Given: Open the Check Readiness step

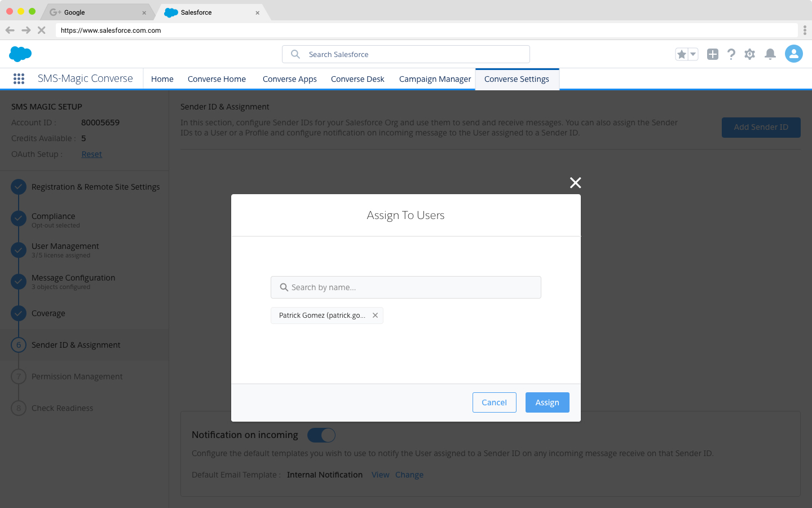Looking at the screenshot, I should (x=63, y=408).
